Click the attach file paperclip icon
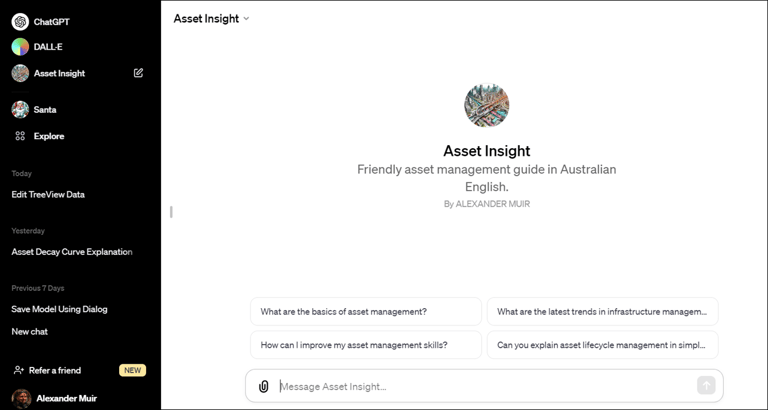This screenshot has width=768, height=410. 264,386
